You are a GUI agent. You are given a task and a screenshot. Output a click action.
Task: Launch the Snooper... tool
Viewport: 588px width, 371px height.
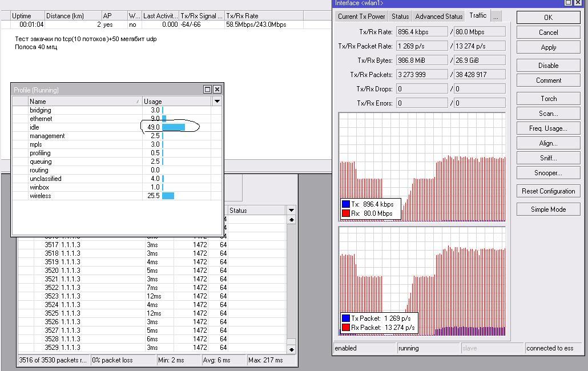click(548, 173)
